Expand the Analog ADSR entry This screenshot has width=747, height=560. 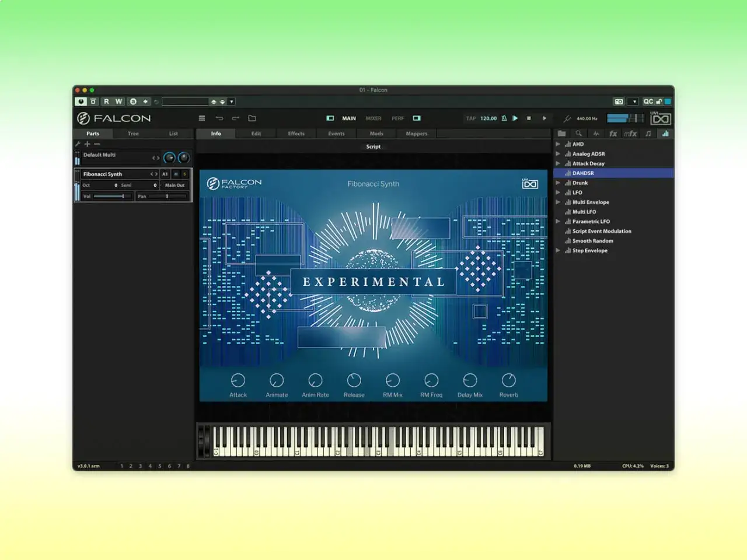558,154
